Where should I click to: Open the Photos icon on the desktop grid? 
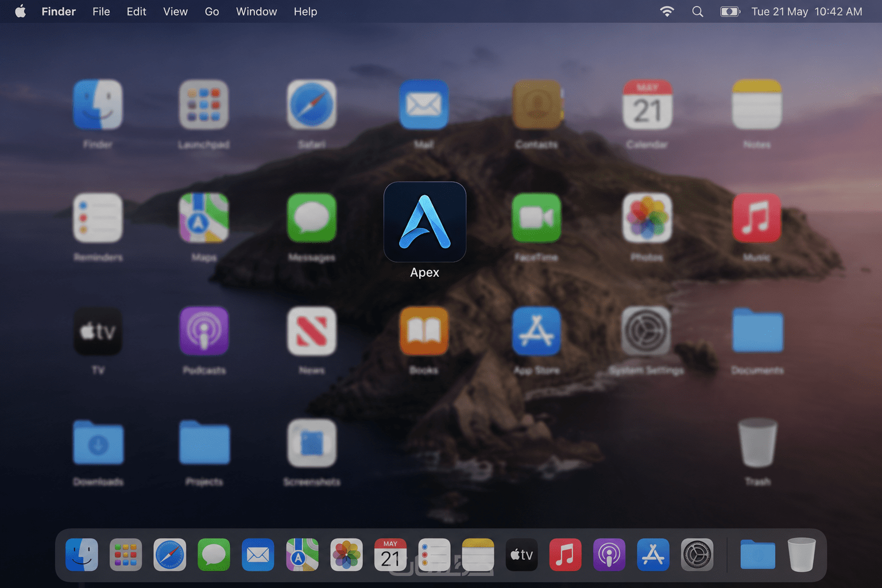[647, 218]
